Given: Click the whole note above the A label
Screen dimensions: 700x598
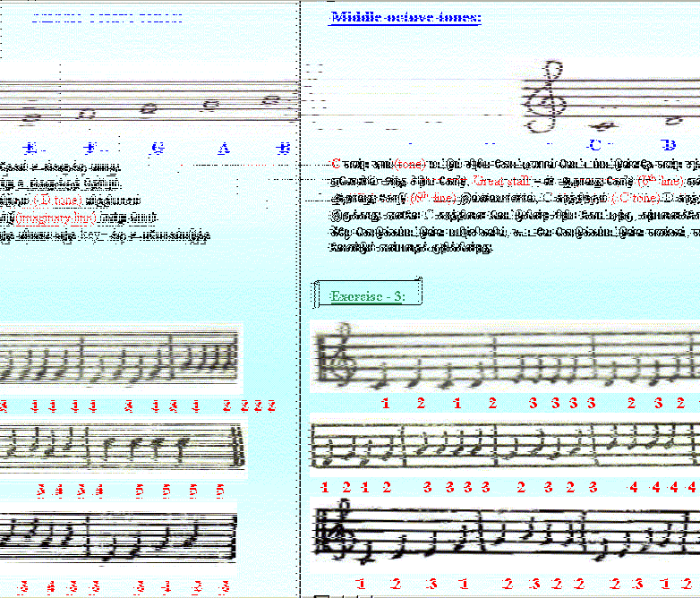Looking at the screenshot, I should (x=211, y=104).
